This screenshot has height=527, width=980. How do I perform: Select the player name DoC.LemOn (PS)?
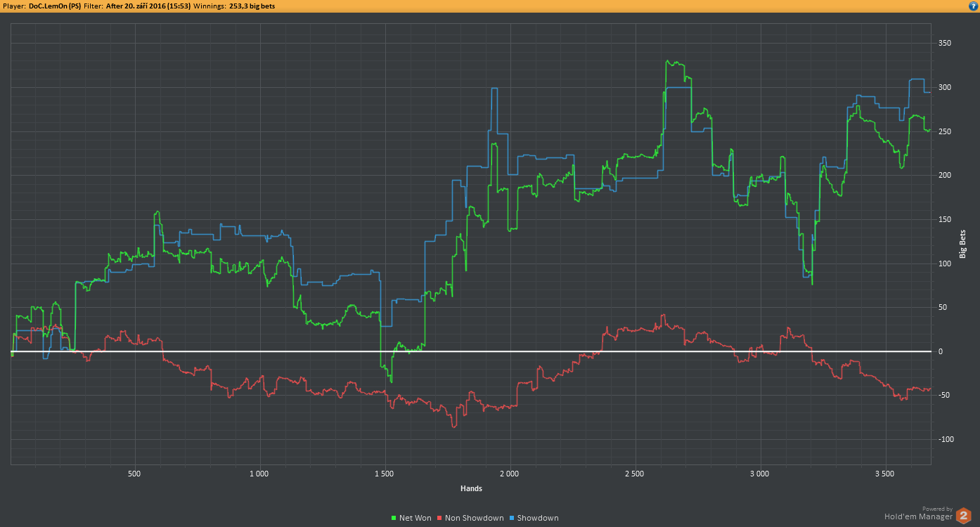[x=55, y=6]
